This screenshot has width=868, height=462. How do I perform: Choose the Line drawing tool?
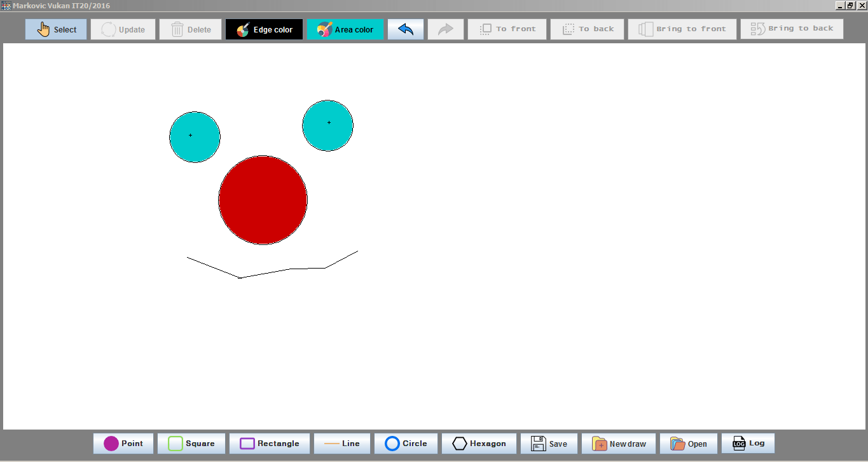342,444
